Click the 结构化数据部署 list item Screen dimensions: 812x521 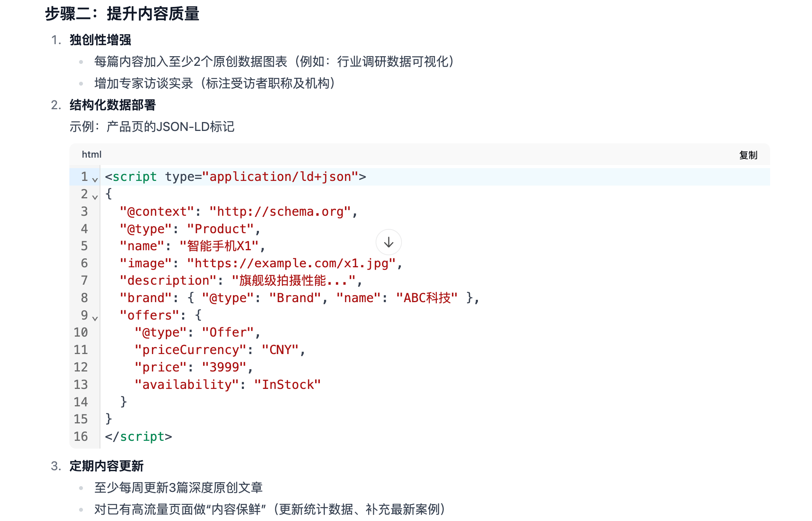coord(113,105)
